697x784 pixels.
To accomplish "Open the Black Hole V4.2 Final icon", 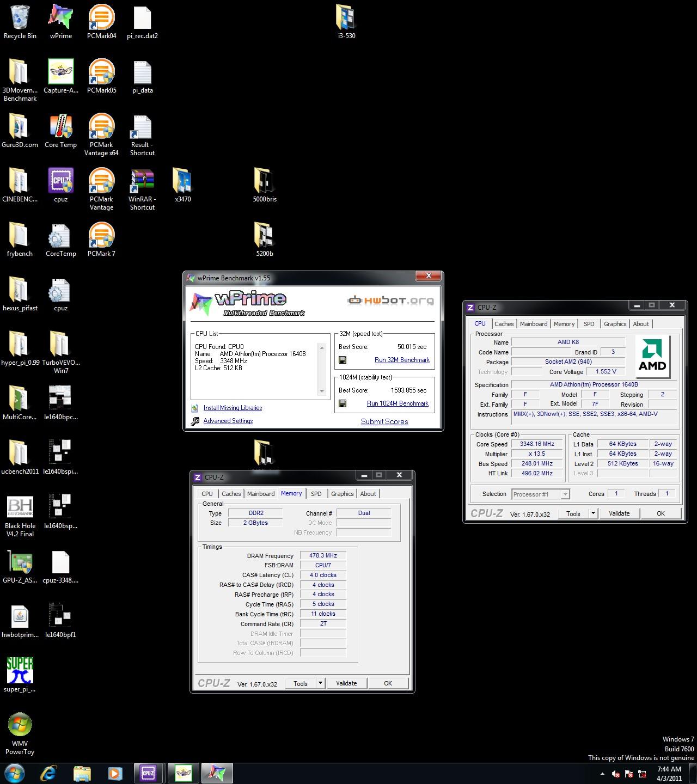I will (x=20, y=516).
